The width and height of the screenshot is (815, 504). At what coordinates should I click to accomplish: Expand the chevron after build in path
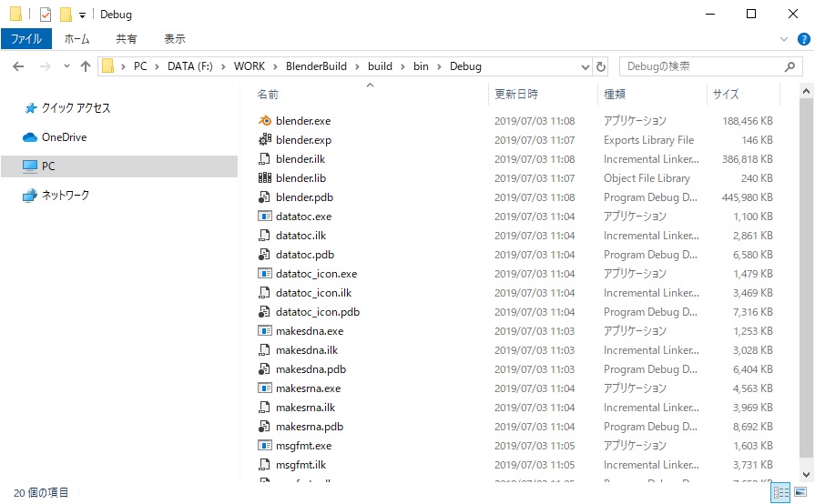(x=402, y=66)
